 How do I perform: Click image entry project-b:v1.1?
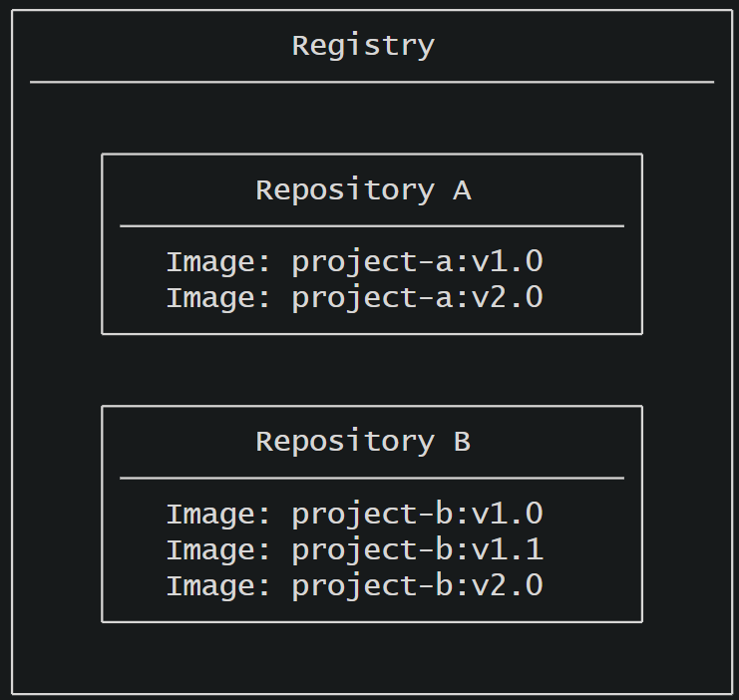point(354,549)
